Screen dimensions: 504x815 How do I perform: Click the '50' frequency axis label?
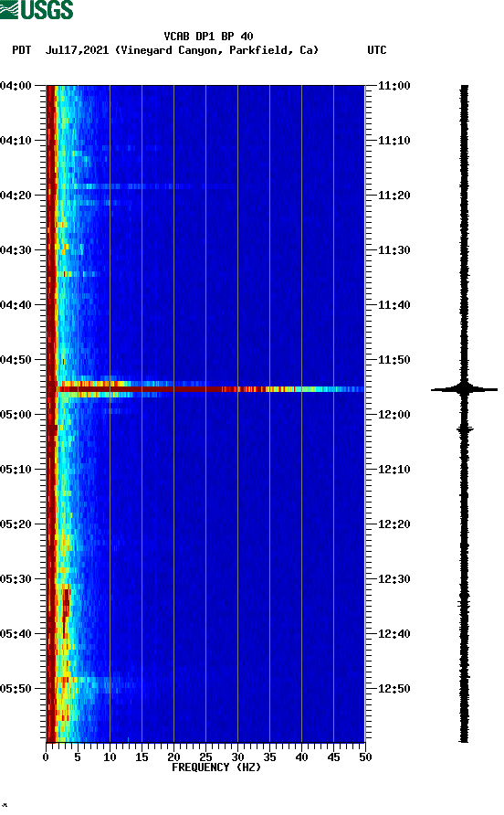click(x=365, y=757)
